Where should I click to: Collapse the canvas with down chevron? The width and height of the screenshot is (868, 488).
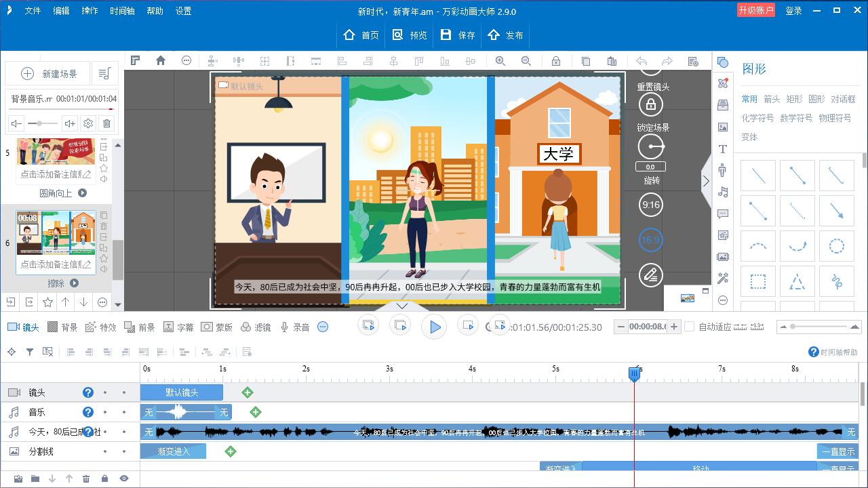tap(402, 306)
